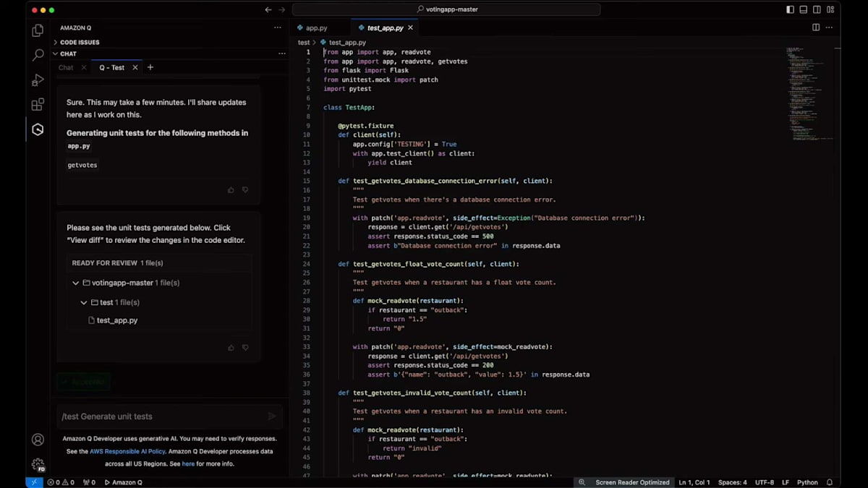Viewport: 868px width, 488px height.
Task: Thumbs down the getvotes generation message
Action: point(245,190)
